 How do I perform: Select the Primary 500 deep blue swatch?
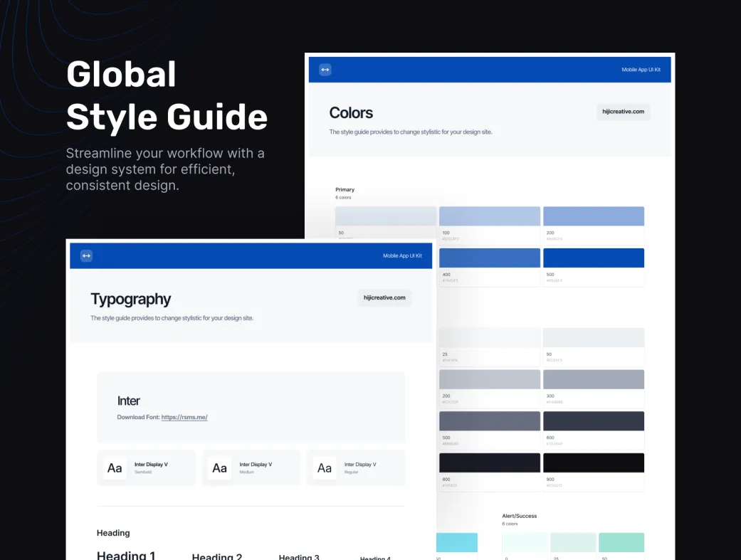point(594,258)
